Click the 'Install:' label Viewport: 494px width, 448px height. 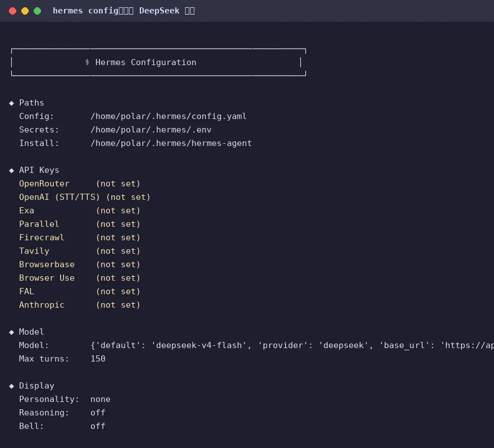pyautogui.click(x=39, y=143)
